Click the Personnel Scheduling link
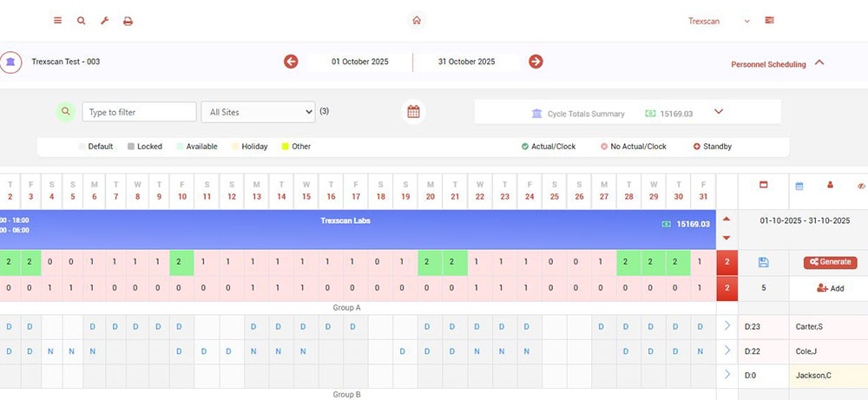 (x=768, y=64)
